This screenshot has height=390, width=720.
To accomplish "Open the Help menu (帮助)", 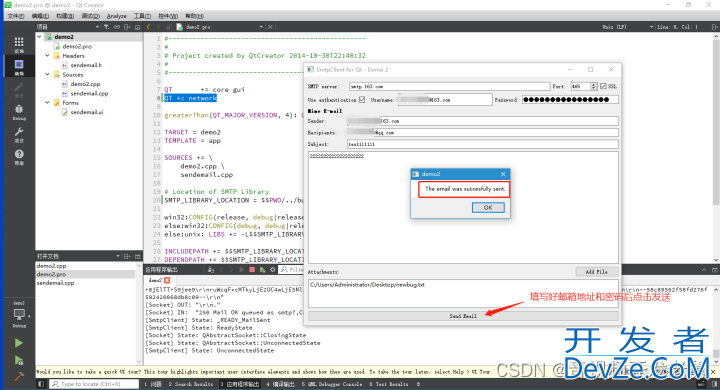I will click(x=195, y=16).
